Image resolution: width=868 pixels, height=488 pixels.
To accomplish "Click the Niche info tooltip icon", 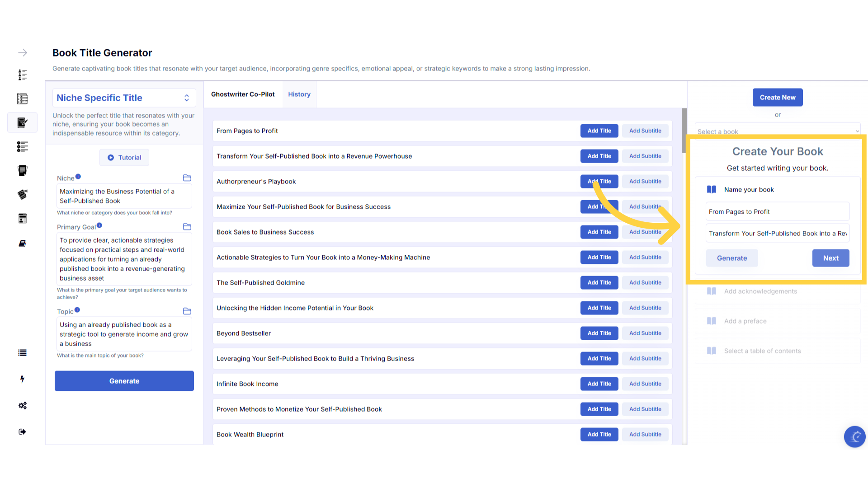I will point(78,177).
